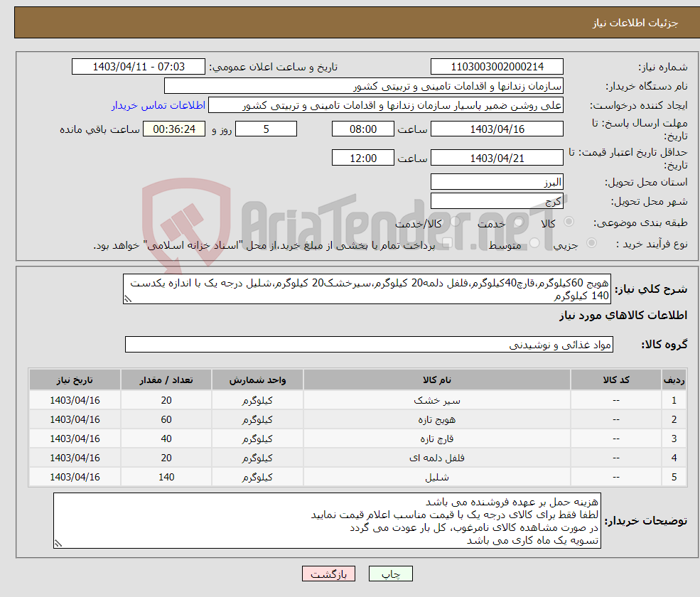Click the response deadline date 1403/04/16 field
Image resolution: width=700 pixels, height=597 pixels.
click(x=497, y=129)
